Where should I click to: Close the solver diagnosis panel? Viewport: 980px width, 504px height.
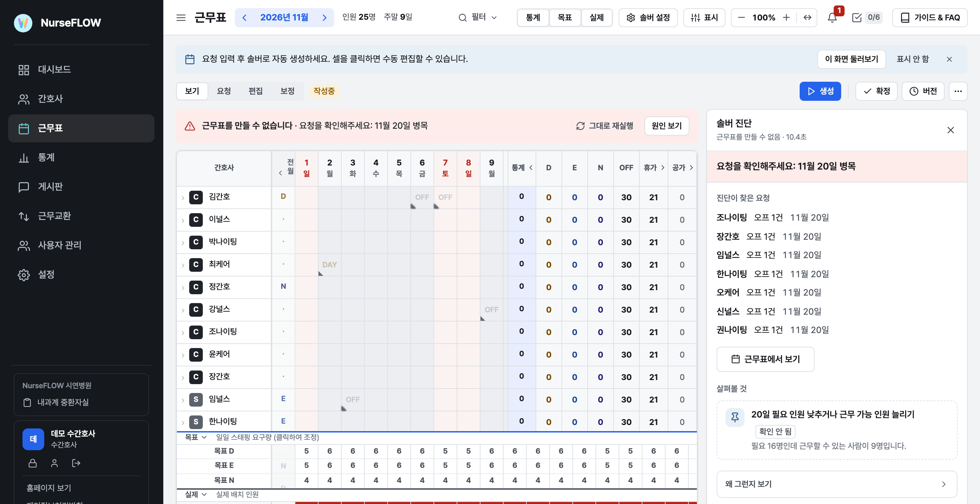pyautogui.click(x=950, y=130)
